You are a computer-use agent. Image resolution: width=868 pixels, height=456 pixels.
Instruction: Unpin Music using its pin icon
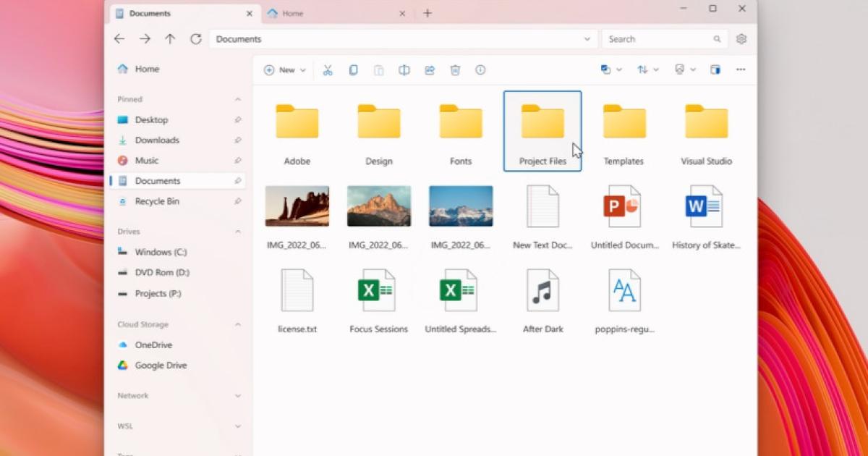[238, 161]
